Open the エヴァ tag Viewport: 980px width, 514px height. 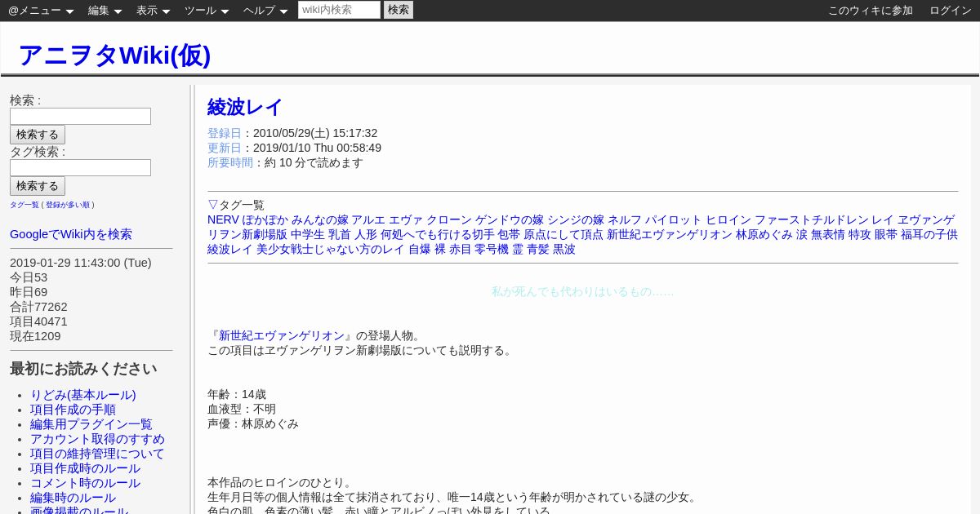pyautogui.click(x=406, y=219)
